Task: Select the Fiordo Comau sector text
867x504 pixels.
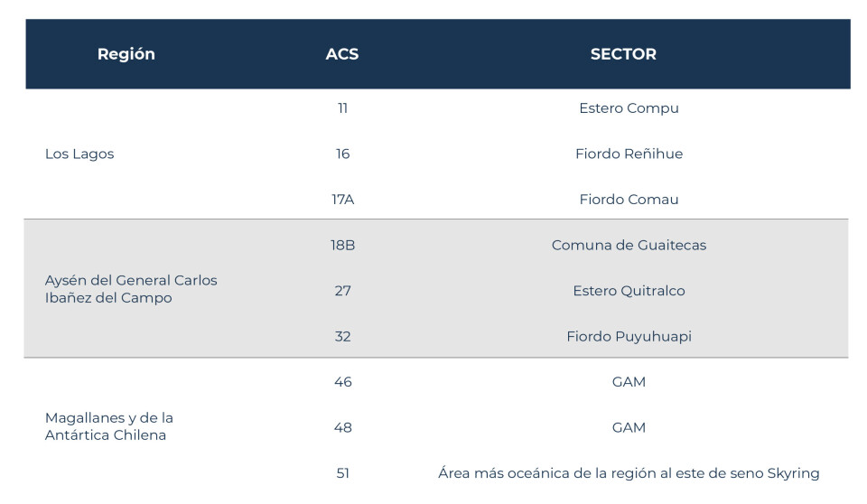Action: tap(629, 200)
